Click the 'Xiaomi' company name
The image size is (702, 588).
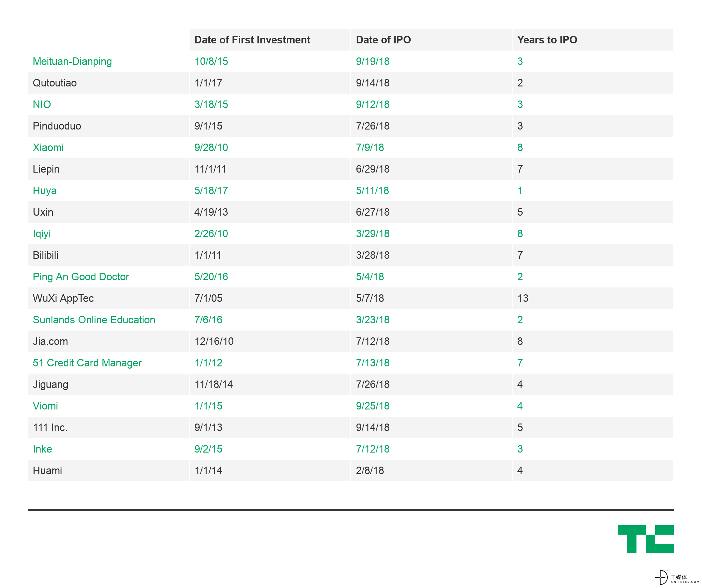[x=48, y=148]
